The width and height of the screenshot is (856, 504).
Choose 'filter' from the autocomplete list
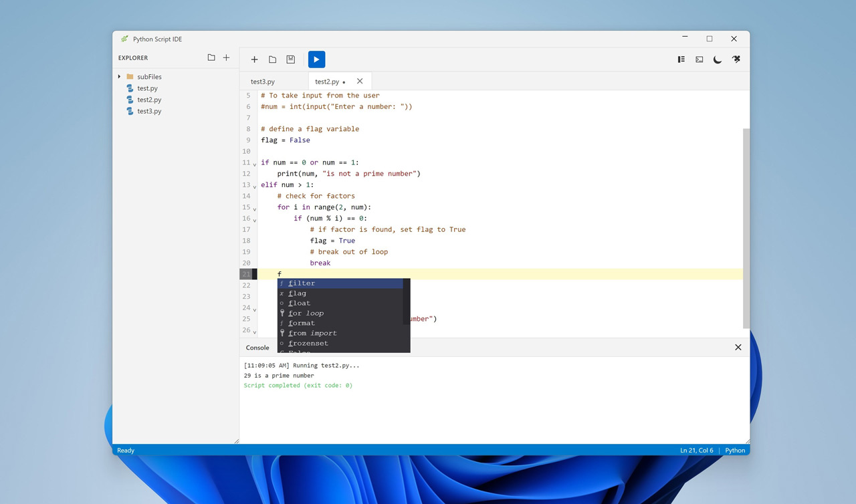coord(340,283)
